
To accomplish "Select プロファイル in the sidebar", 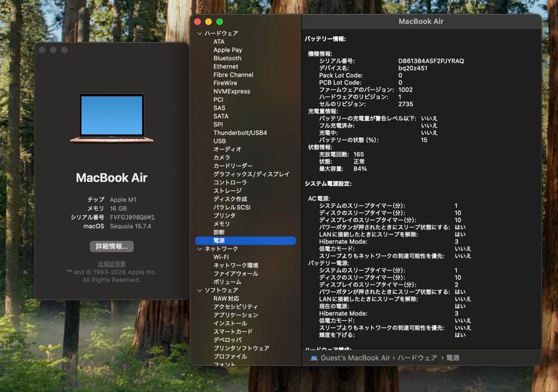I will (230, 356).
